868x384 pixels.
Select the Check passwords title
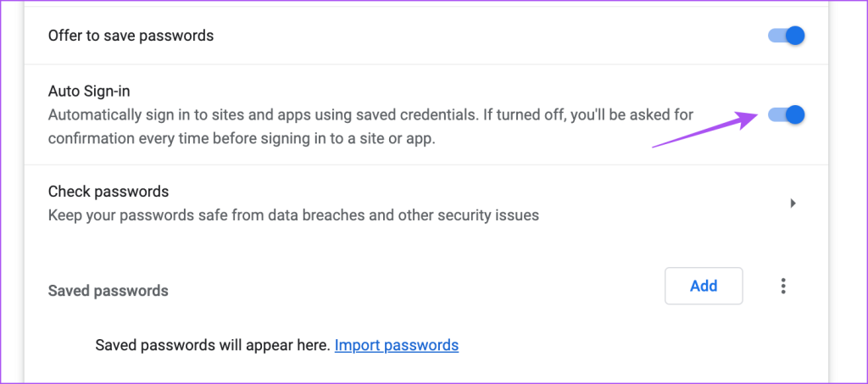(108, 192)
